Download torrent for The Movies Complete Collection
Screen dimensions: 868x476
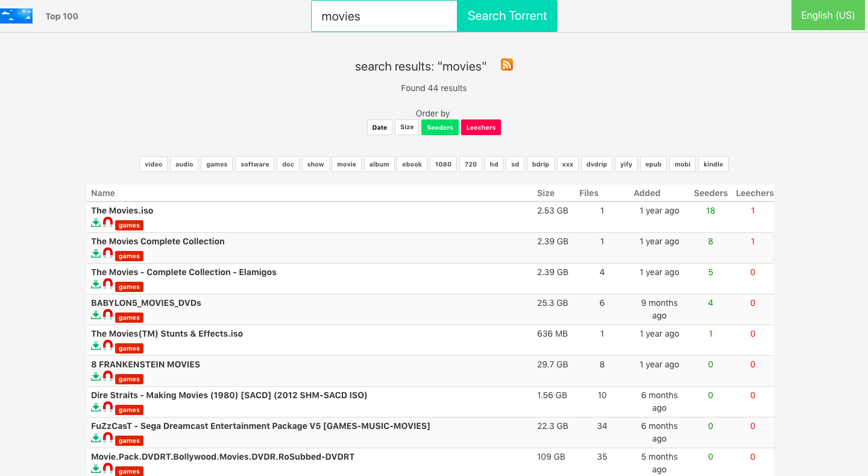(96, 253)
